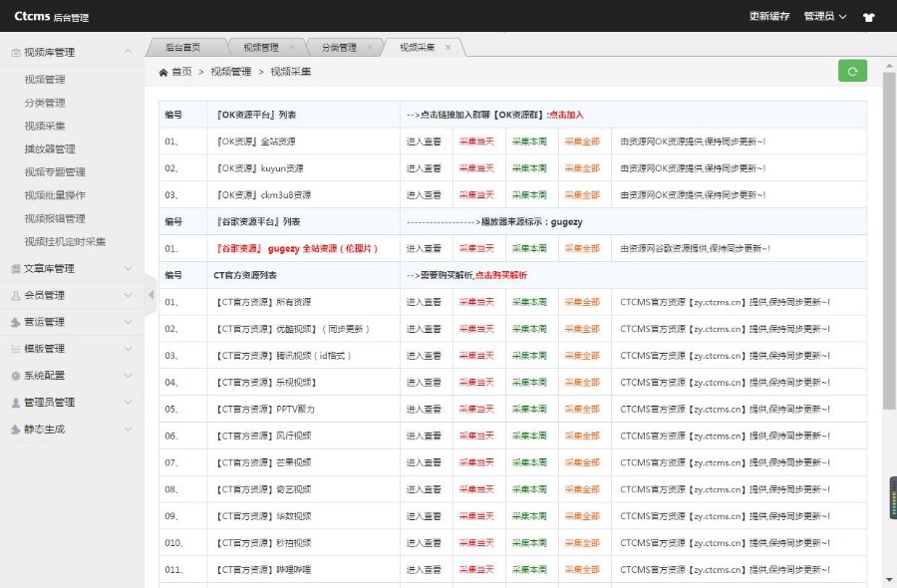Click 进入查看 for OK资源 全站资源
The width and height of the screenshot is (897, 588).
point(424,142)
